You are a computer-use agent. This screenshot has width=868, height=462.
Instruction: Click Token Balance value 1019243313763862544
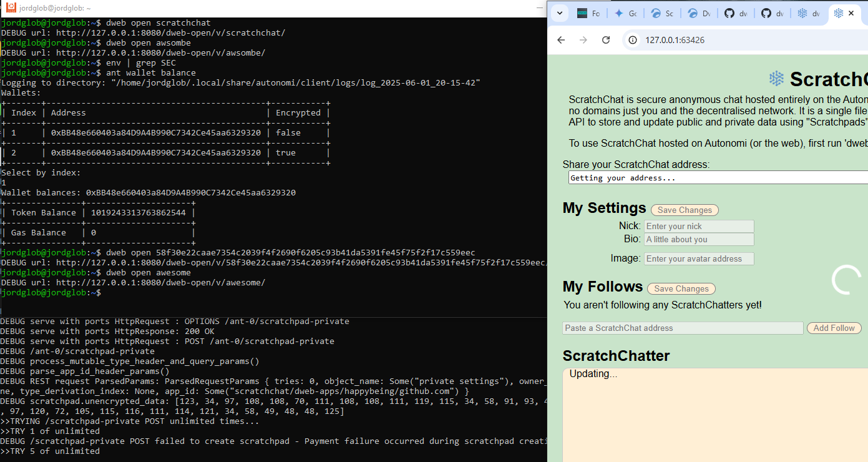point(139,213)
